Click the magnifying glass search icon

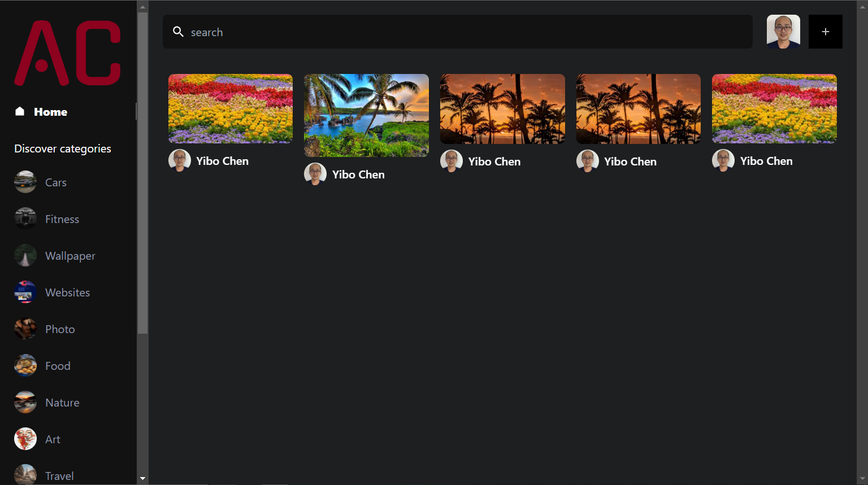click(178, 32)
